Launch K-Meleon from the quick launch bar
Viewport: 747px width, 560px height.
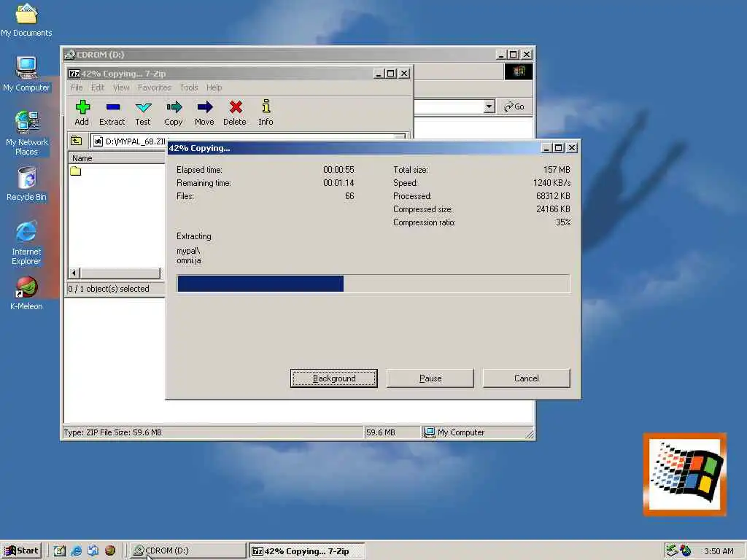click(110, 551)
